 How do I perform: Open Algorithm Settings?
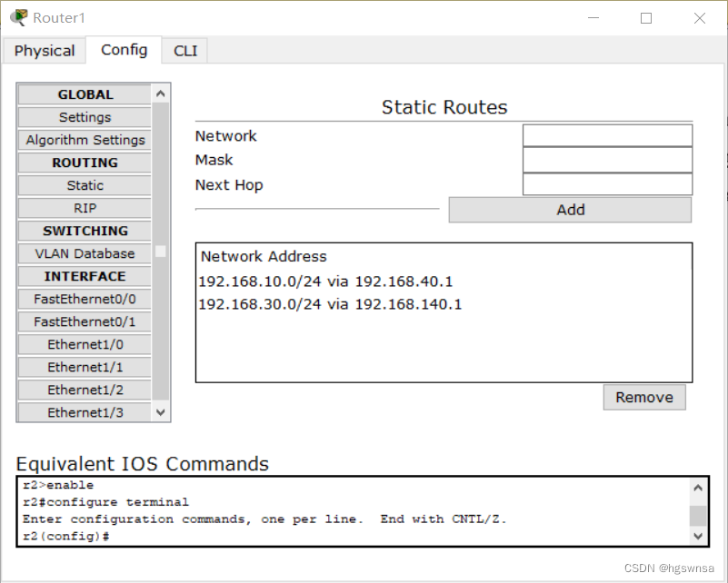tap(85, 140)
